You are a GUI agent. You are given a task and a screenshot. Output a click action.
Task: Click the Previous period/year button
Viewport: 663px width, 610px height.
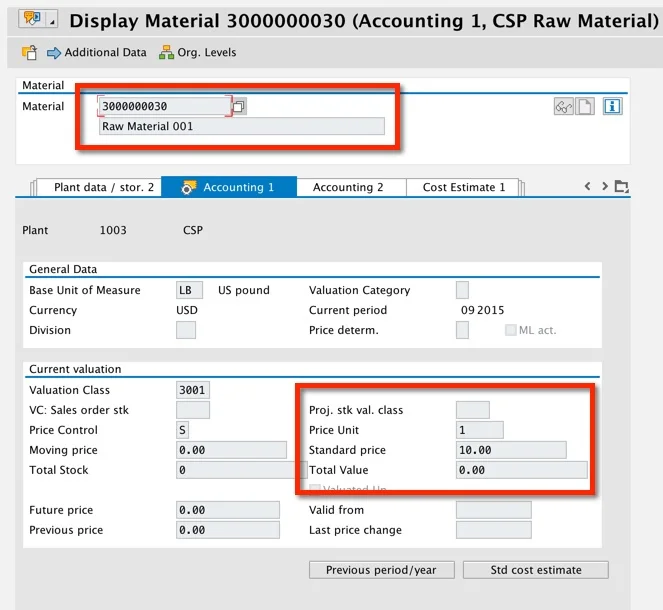[381, 570]
